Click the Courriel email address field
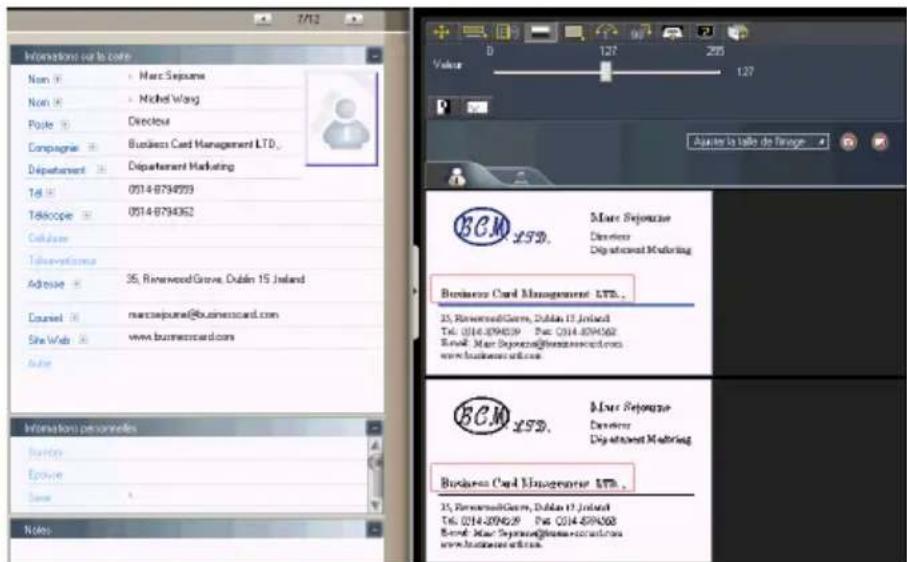Viewport: 907px width, 562px height. point(203,315)
